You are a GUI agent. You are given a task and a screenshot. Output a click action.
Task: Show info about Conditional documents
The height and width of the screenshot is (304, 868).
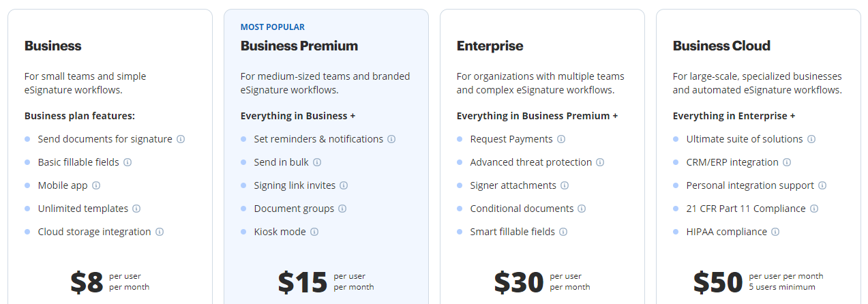click(x=582, y=209)
